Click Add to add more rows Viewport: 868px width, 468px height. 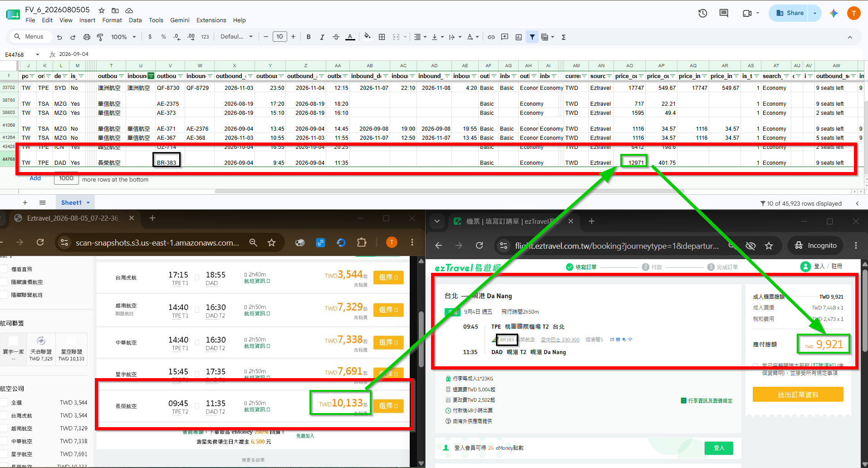(35, 178)
